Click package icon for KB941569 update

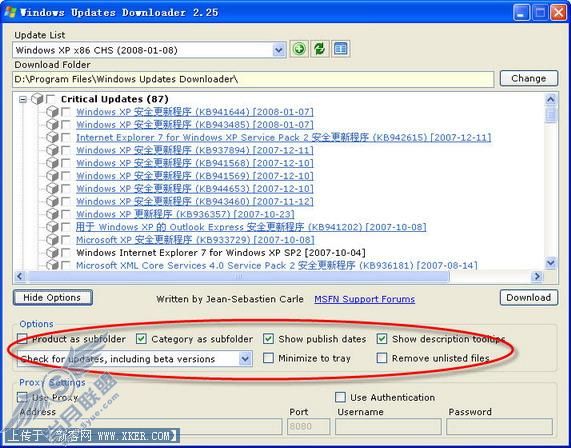tap(52, 176)
